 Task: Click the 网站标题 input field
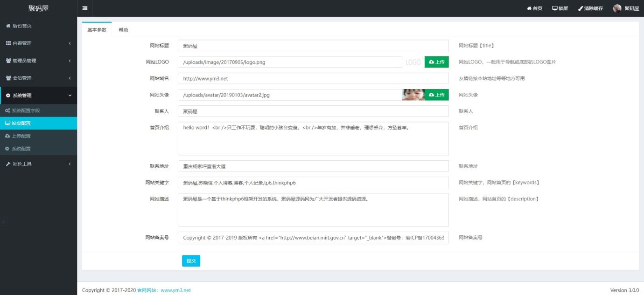click(x=314, y=46)
